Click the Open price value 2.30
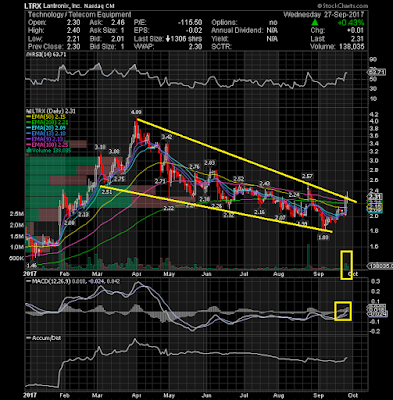 click(73, 23)
